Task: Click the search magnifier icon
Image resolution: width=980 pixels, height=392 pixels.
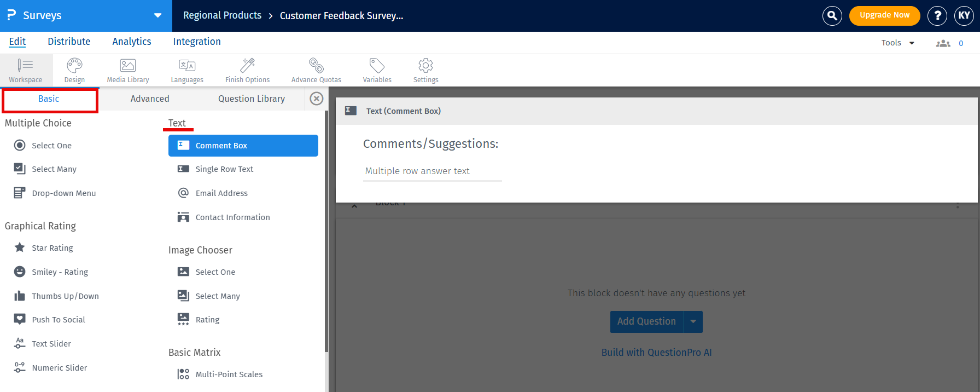Action: 832,15
